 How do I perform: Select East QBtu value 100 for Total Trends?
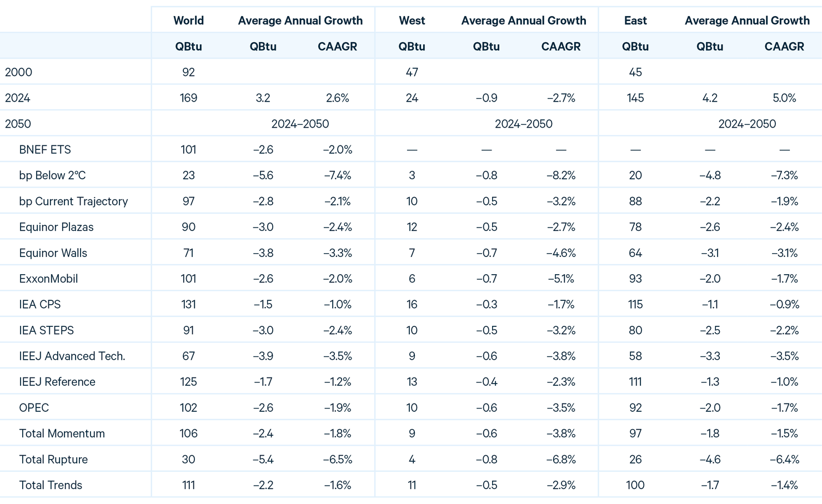[x=635, y=485]
